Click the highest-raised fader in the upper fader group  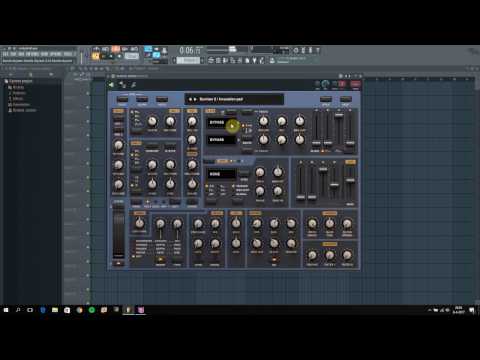tap(339, 115)
